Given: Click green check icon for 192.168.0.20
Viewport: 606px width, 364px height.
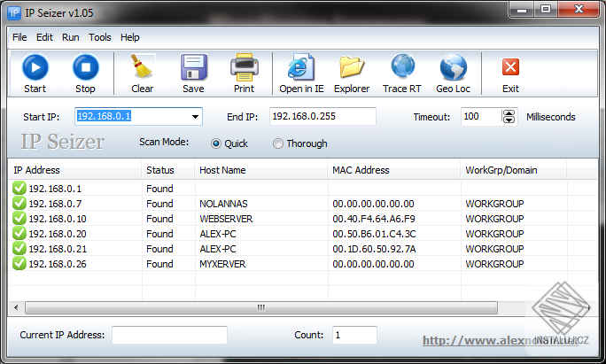Looking at the screenshot, I should click(x=19, y=234).
